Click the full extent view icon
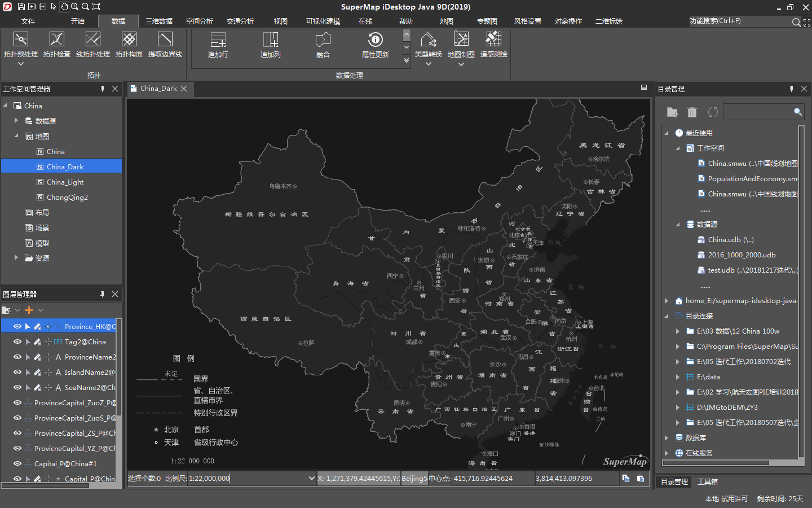 tap(96, 6)
